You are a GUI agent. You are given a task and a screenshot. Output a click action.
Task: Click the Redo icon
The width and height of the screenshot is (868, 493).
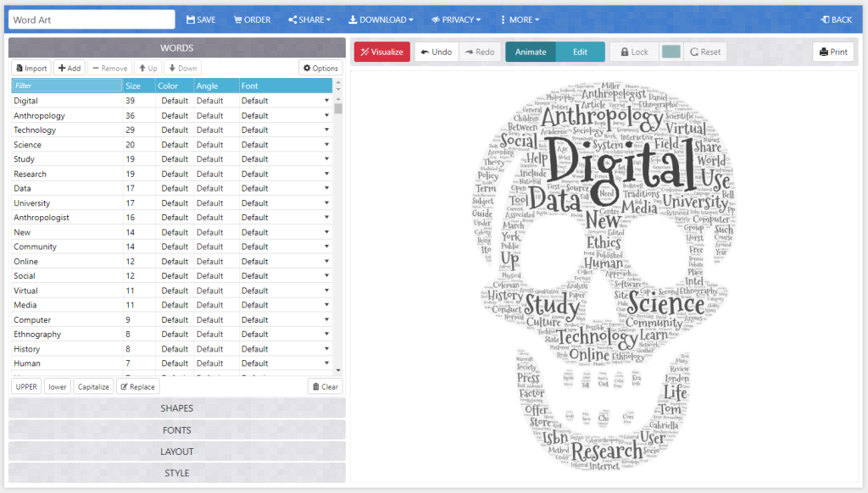480,52
